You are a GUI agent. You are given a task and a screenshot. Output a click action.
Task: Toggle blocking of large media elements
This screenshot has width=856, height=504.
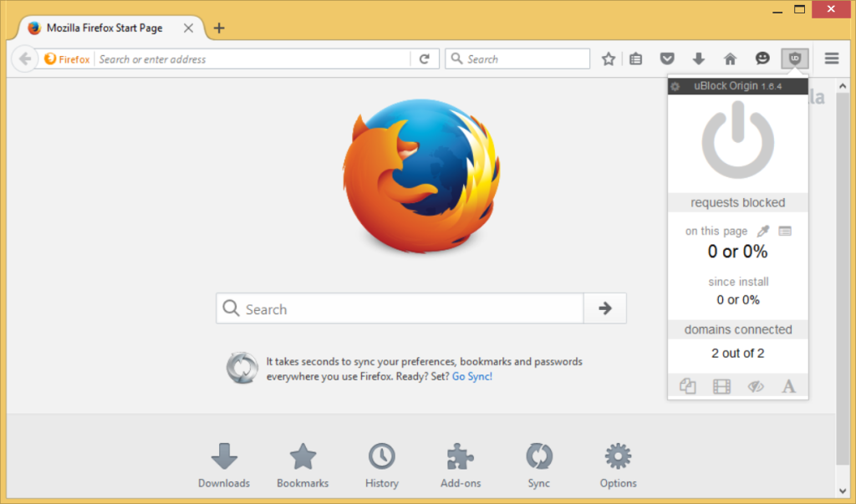coord(721,385)
